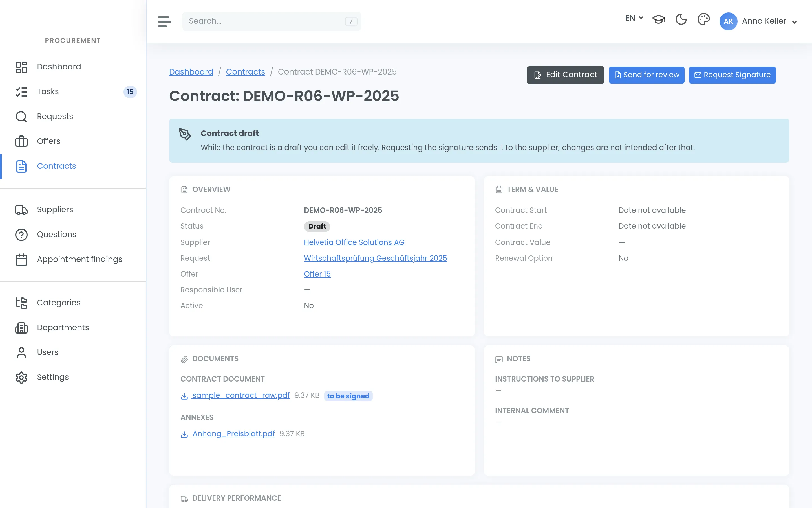Click the Offers briefcase icon

click(x=21, y=141)
